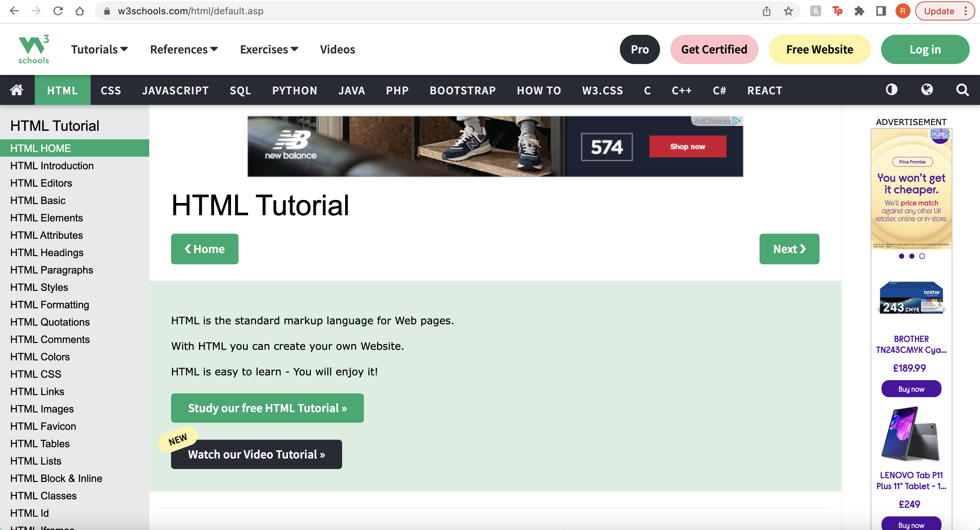The height and width of the screenshot is (530, 980).
Task: Reload the page with the refresh icon
Action: coord(58,11)
